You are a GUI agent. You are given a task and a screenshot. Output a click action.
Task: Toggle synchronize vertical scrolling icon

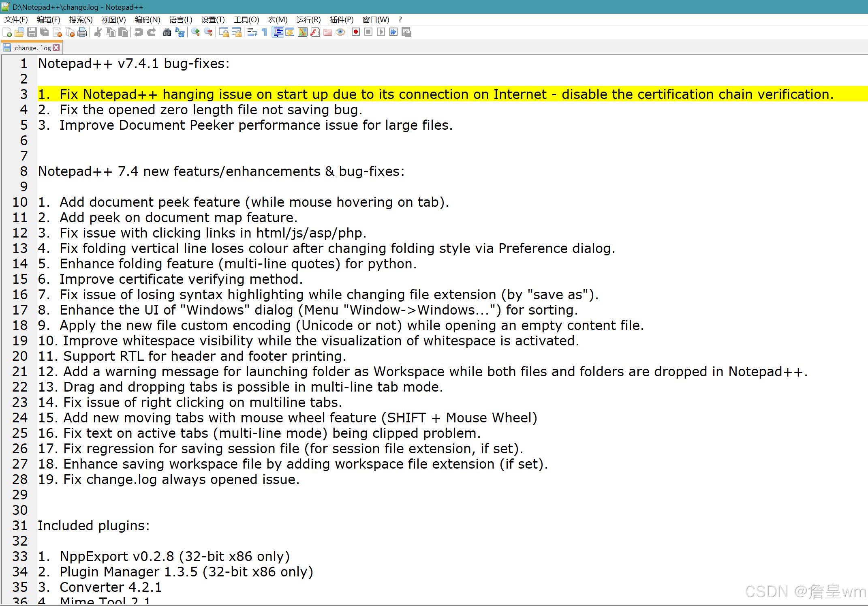(x=224, y=32)
